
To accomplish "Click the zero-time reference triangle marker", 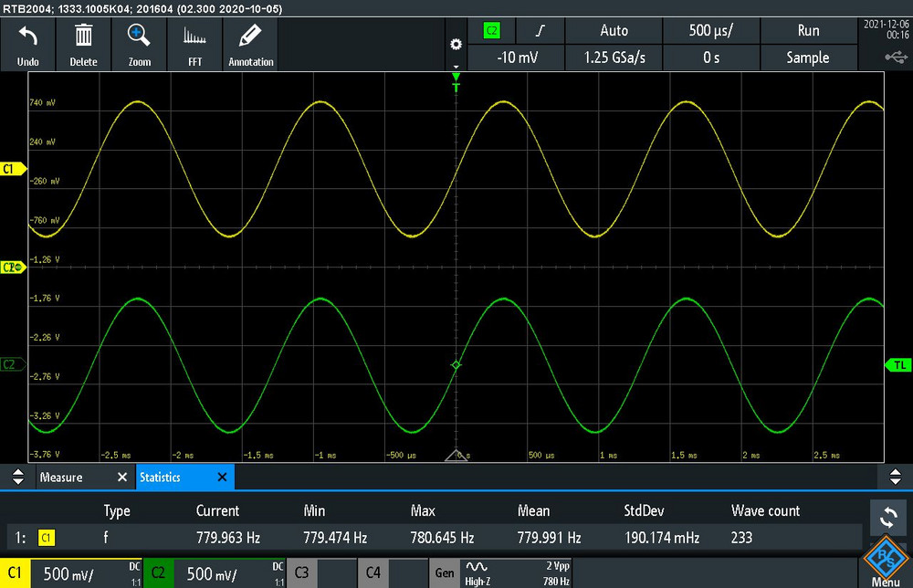I will coord(456,456).
